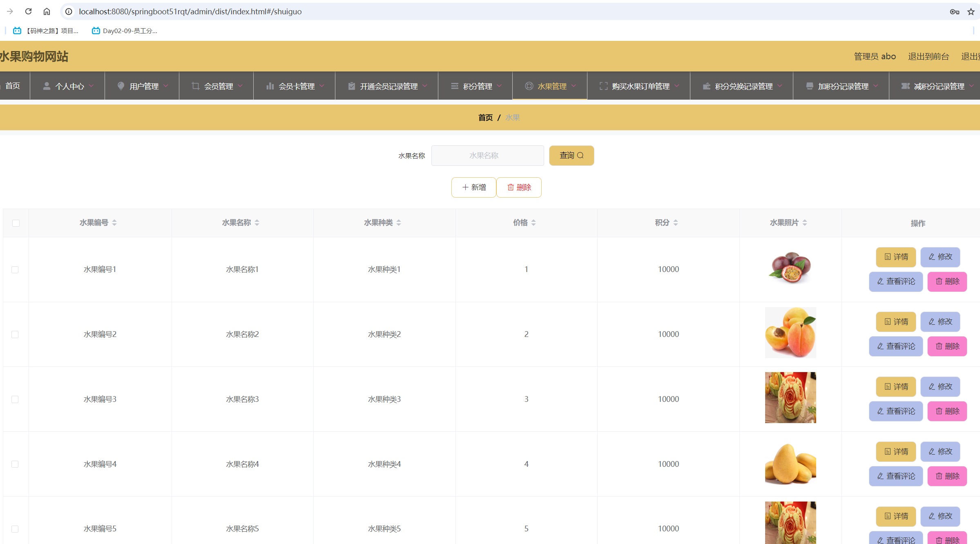The image size is (980, 544).
Task: Toggle the select-all header checkbox
Action: [x=16, y=223]
